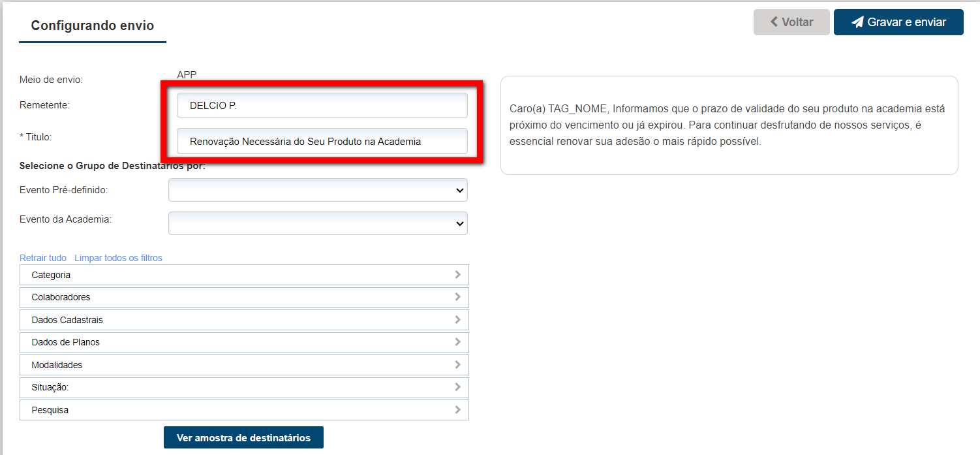Click the arrow icon on the Categoria row
Viewport: 980px width, 455px height.
point(457,275)
